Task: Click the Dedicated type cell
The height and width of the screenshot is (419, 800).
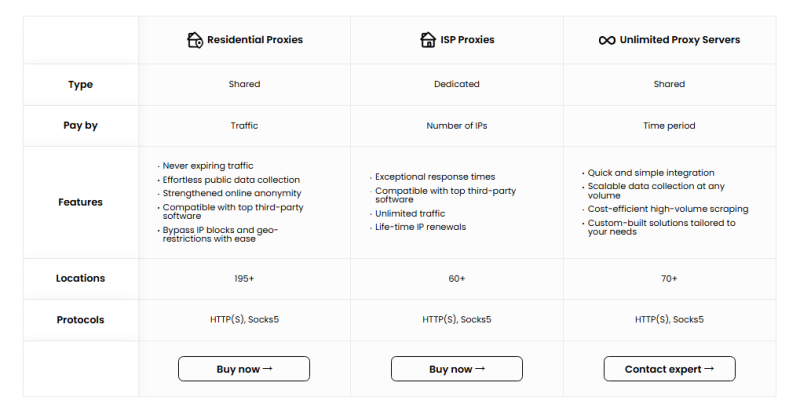Action: 457,85
